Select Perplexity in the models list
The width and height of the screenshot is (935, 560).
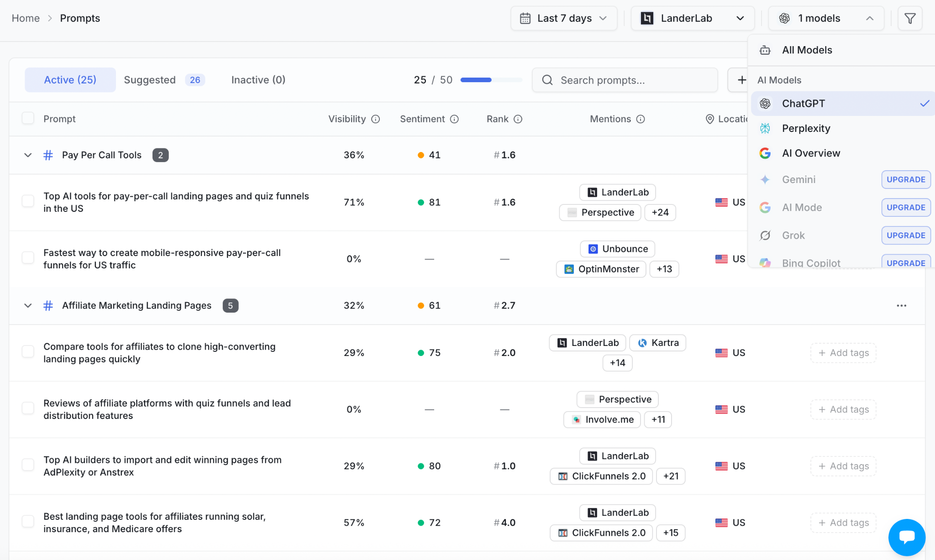point(806,128)
